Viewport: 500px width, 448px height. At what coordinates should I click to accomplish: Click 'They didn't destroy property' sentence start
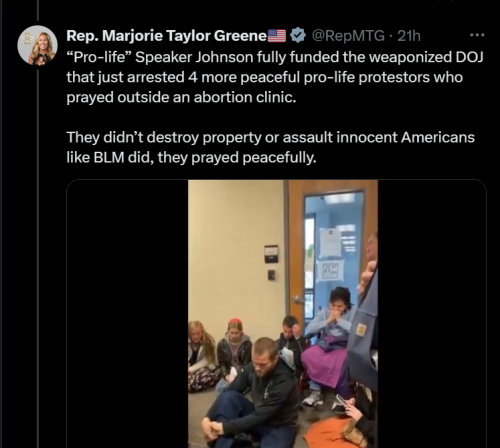point(163,137)
